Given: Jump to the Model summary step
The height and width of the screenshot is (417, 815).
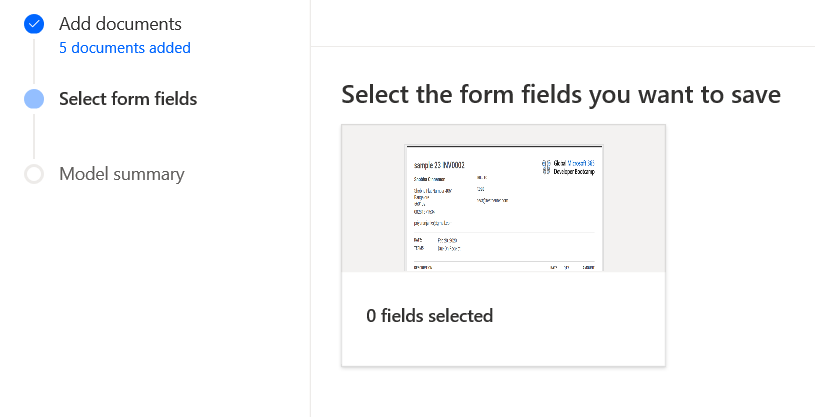Looking at the screenshot, I should click(x=122, y=174).
